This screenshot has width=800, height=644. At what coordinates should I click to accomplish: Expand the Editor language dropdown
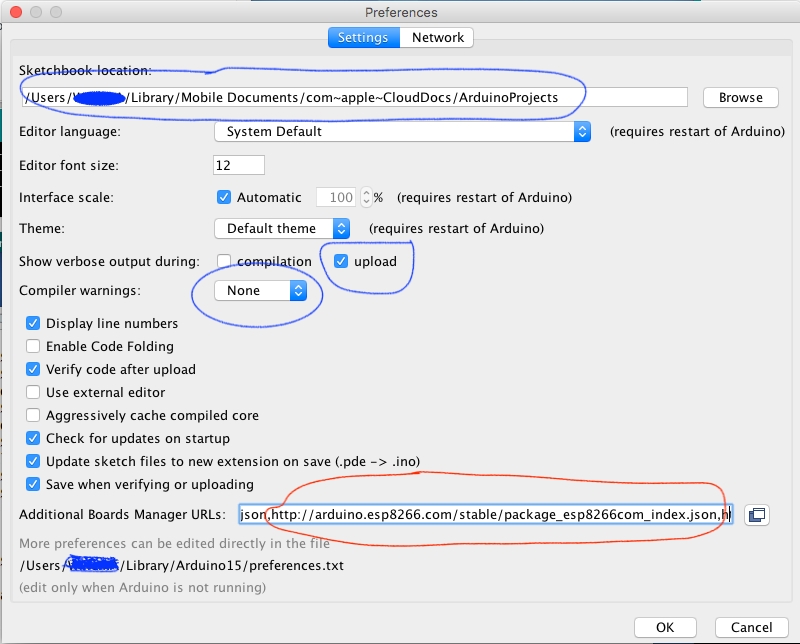[x=402, y=131]
